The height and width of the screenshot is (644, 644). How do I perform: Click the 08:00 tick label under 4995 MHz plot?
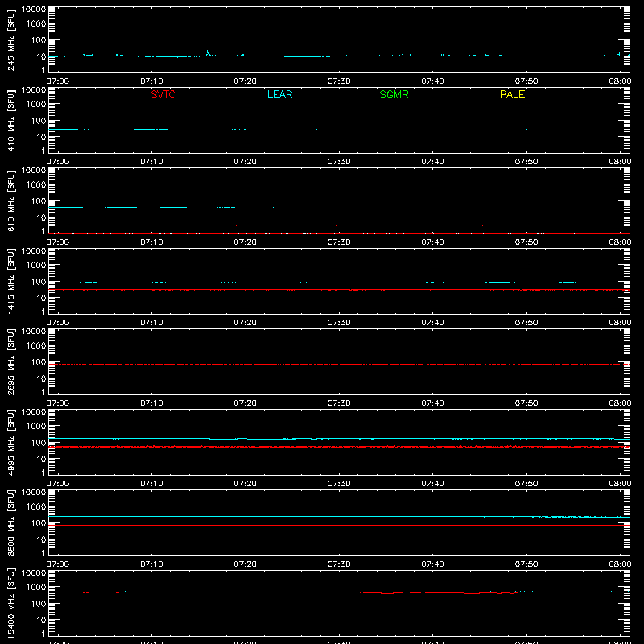tap(620, 484)
